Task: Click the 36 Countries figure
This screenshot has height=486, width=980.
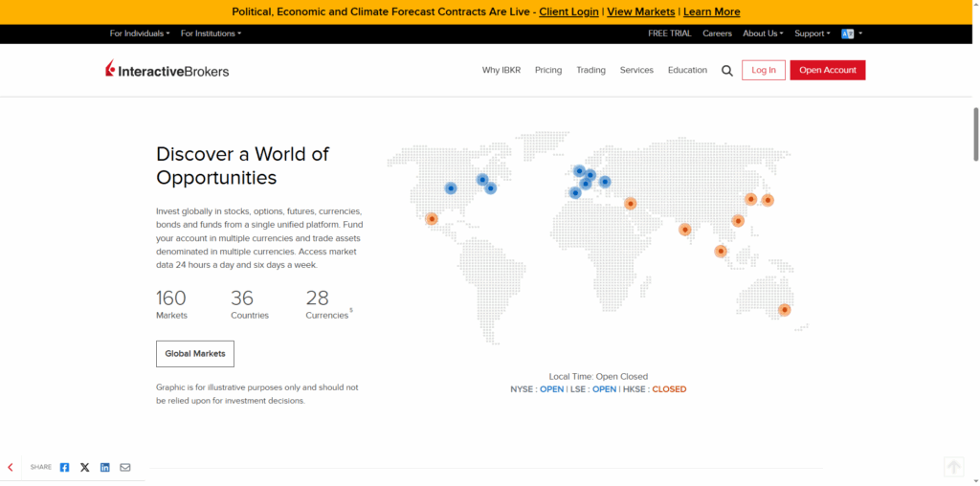Action: [x=250, y=304]
